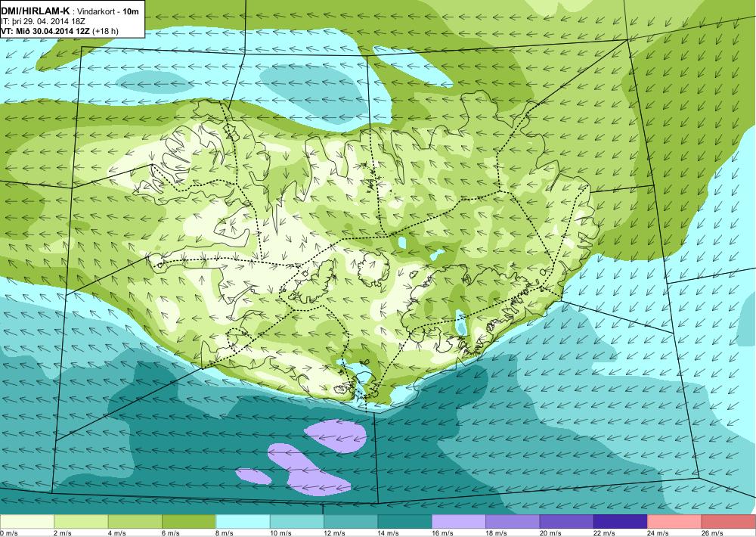
Task: Click the lavender 16 m/s legend swatch
Action: 459,522
